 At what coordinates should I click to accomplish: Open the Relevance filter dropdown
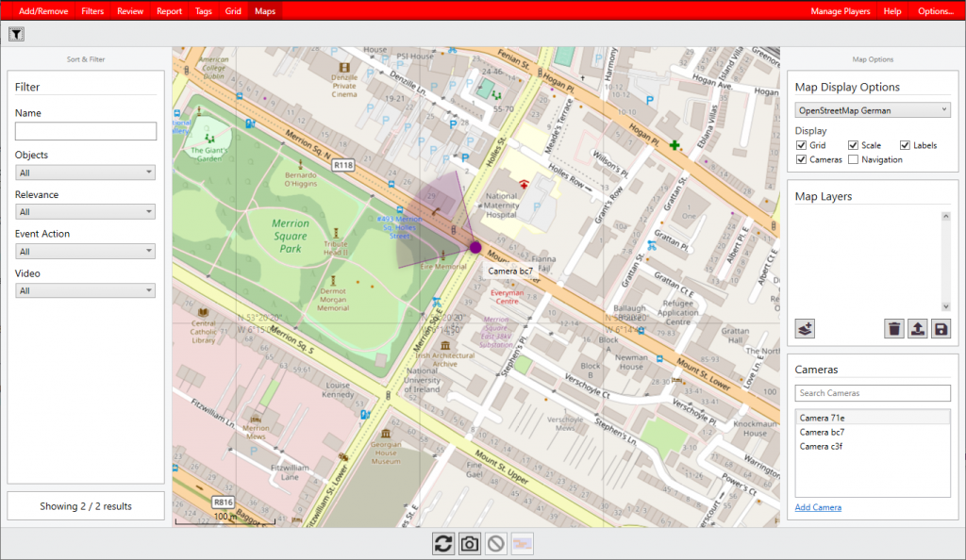pyautogui.click(x=85, y=212)
